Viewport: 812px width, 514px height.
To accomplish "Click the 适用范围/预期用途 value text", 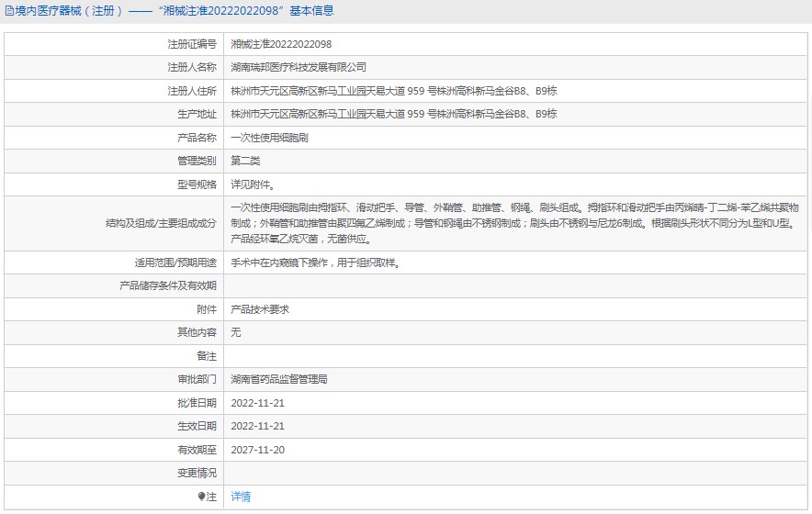I will click(315, 263).
